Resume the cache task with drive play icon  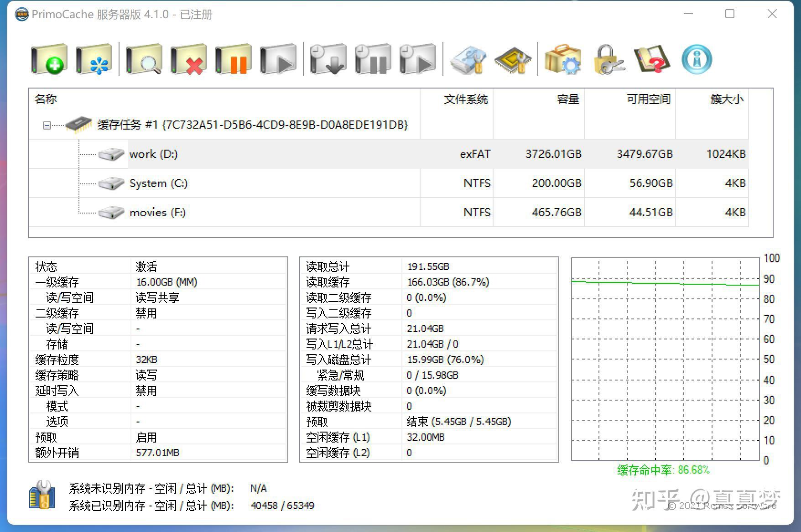pos(278,59)
